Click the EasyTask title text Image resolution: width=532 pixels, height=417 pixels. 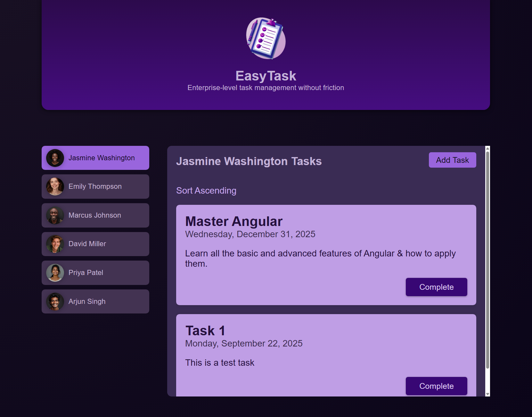point(266,76)
